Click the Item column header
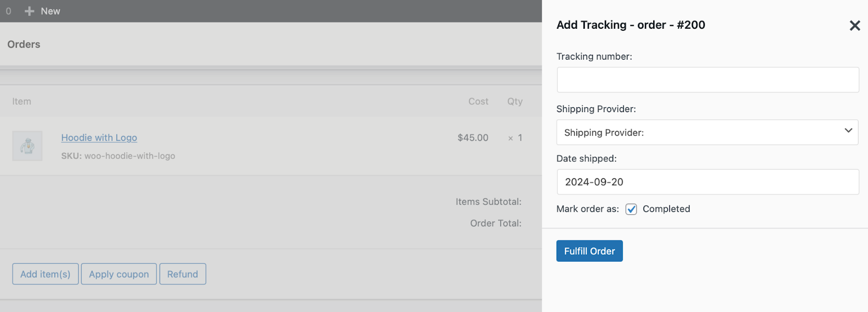Image resolution: width=868 pixels, height=312 pixels. [x=21, y=101]
